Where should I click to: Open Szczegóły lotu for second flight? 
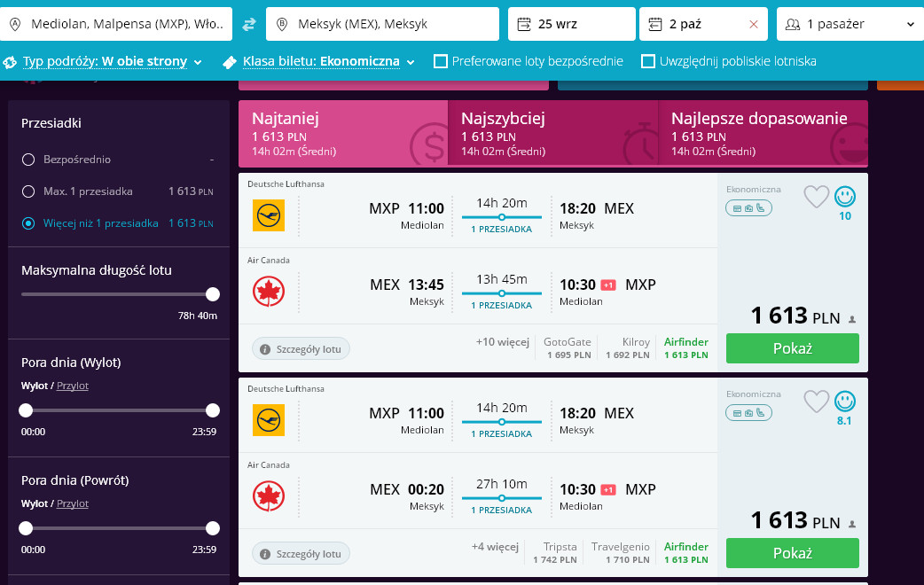301,554
